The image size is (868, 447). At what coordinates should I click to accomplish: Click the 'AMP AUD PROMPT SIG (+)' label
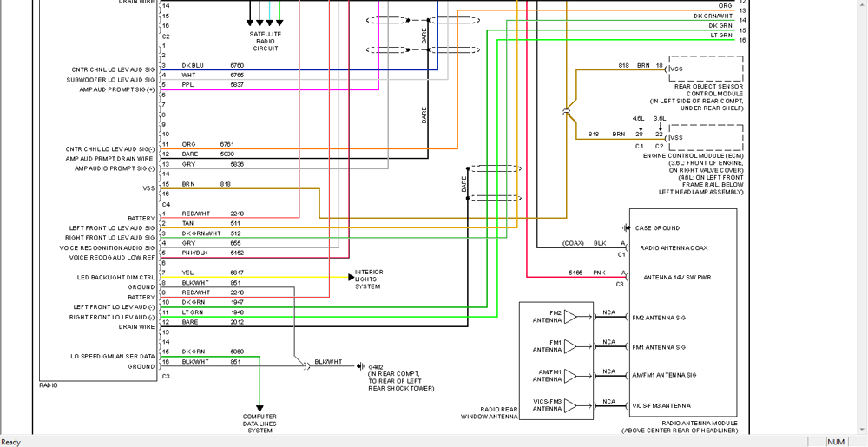pyautogui.click(x=117, y=89)
